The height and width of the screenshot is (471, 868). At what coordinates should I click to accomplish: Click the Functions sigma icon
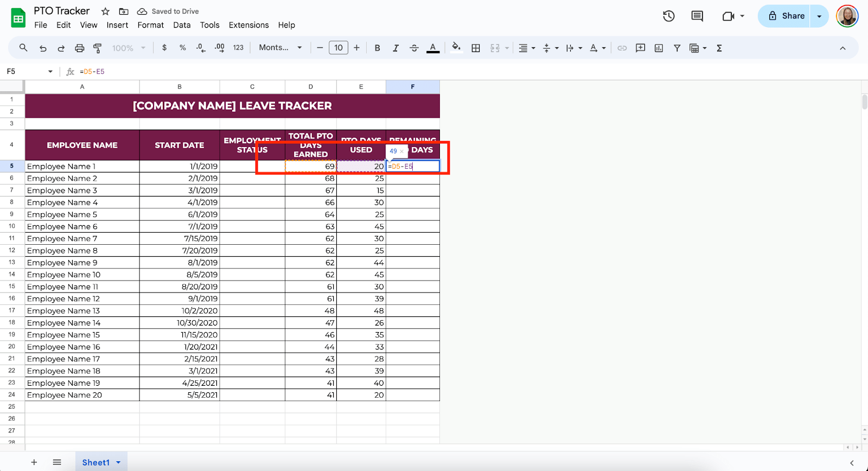tap(719, 48)
